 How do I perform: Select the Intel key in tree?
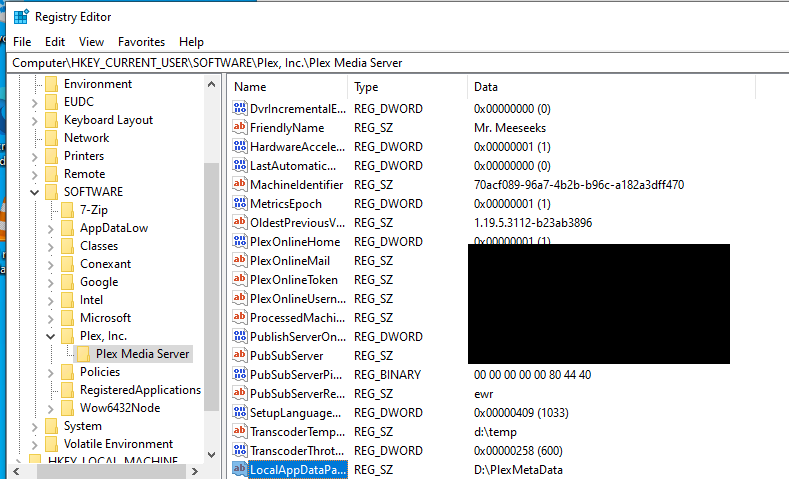point(91,300)
